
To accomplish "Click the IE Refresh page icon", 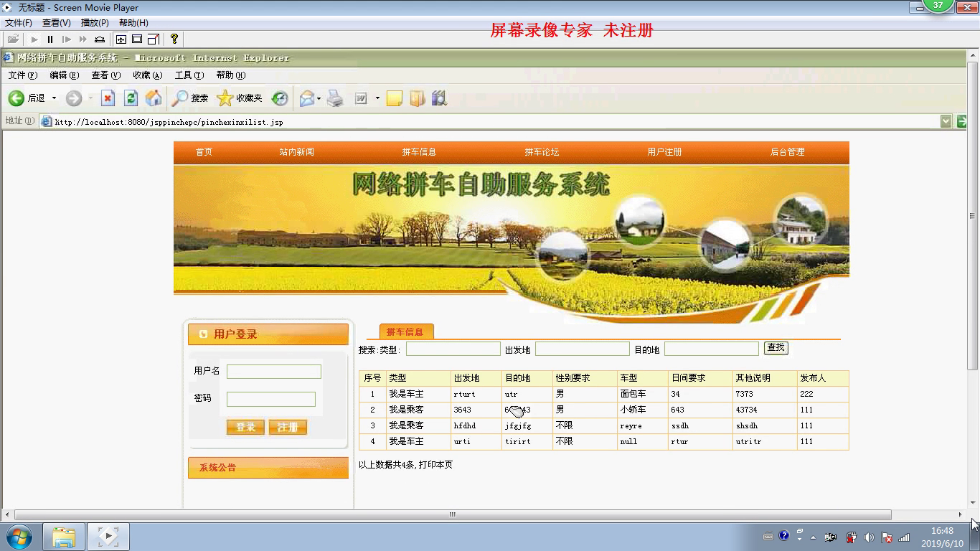I will pyautogui.click(x=131, y=98).
